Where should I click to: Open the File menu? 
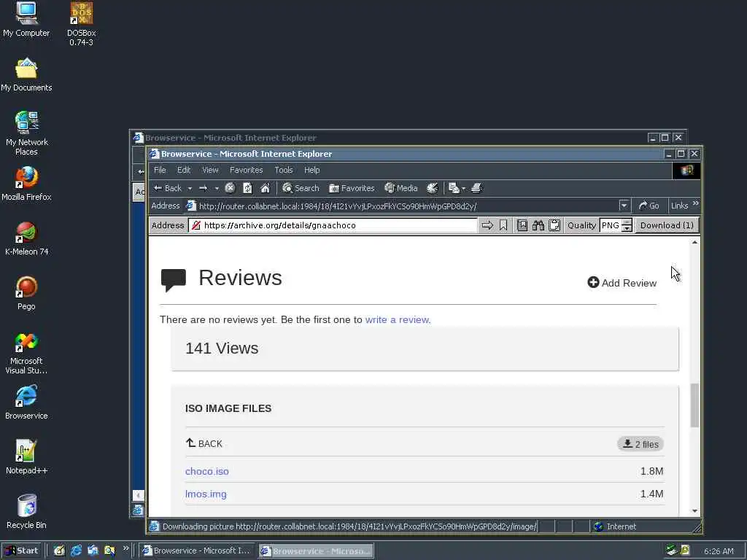pos(160,170)
